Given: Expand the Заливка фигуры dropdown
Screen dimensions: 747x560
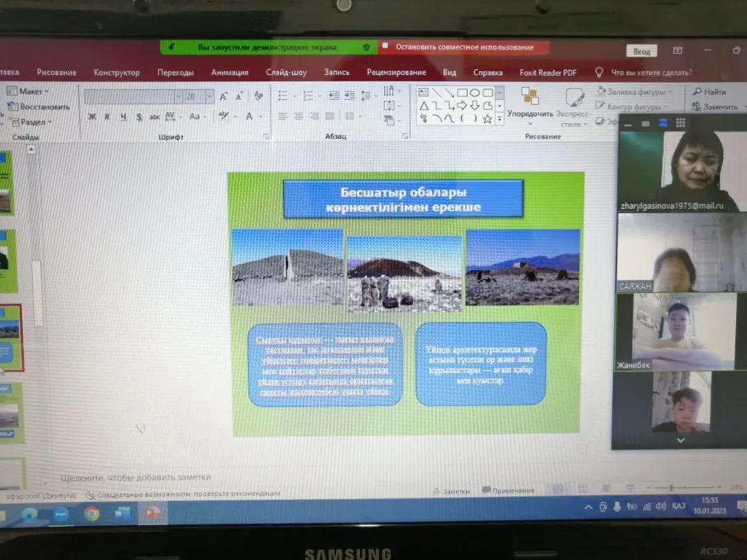Looking at the screenshot, I should point(634,91).
